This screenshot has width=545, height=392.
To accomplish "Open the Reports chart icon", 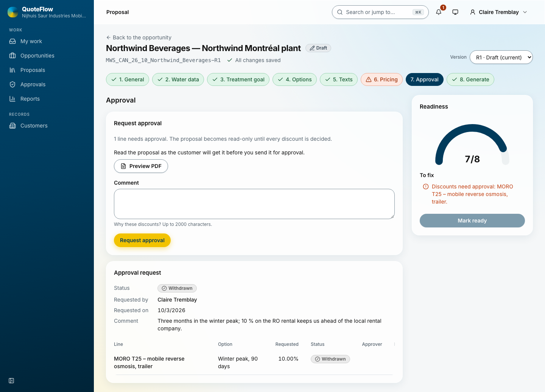I will pos(12,99).
